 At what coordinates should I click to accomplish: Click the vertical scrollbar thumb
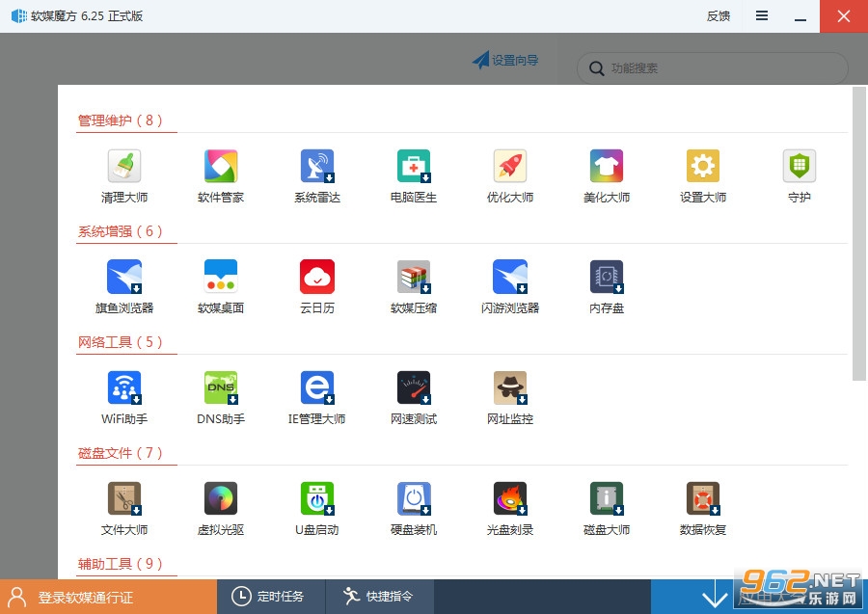[x=859, y=233]
